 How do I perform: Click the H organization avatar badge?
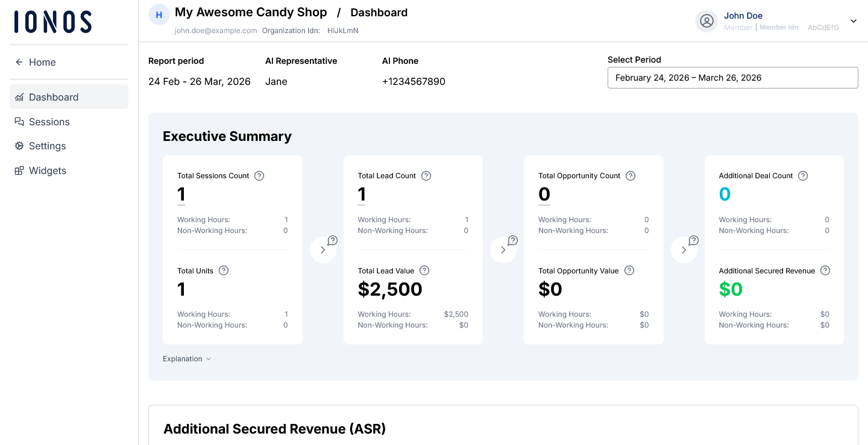coord(159,14)
